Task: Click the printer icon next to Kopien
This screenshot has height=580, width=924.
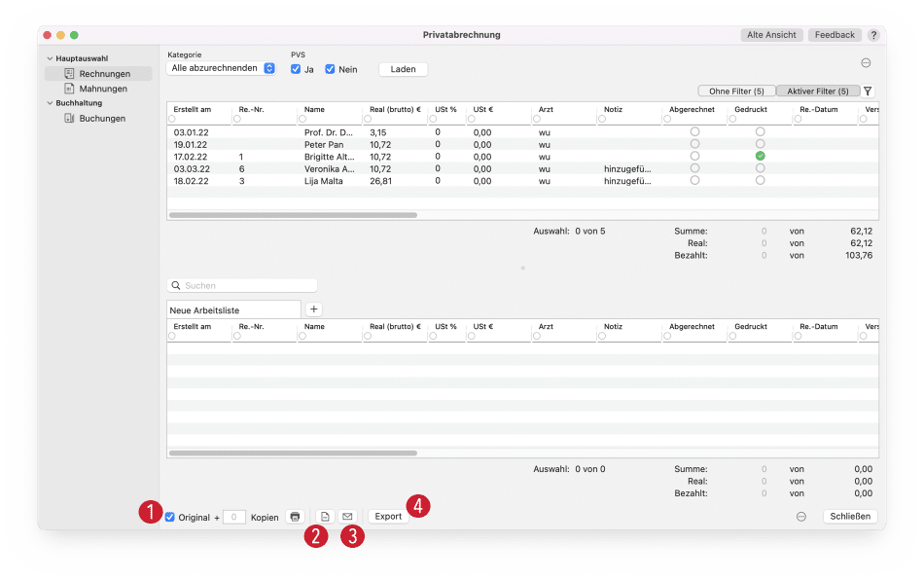Action: (295, 517)
